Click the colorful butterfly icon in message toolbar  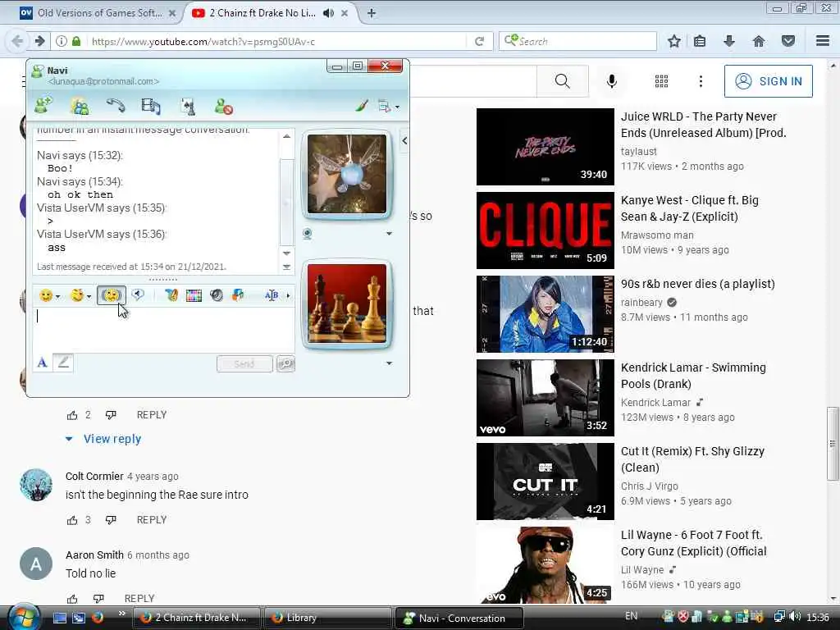pos(238,294)
